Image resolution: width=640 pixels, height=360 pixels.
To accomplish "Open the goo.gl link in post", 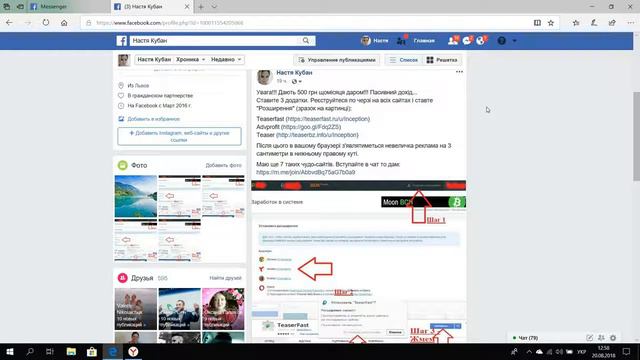I will 311,127.
